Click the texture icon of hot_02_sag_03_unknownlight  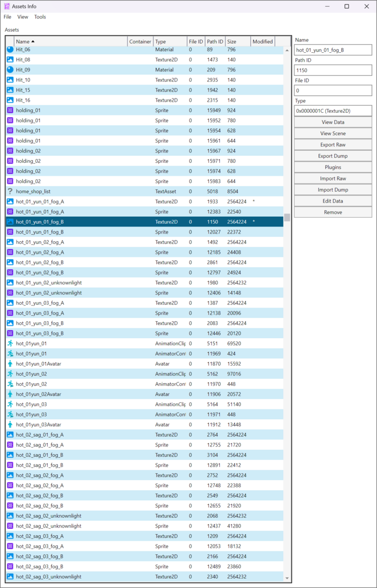point(10,577)
